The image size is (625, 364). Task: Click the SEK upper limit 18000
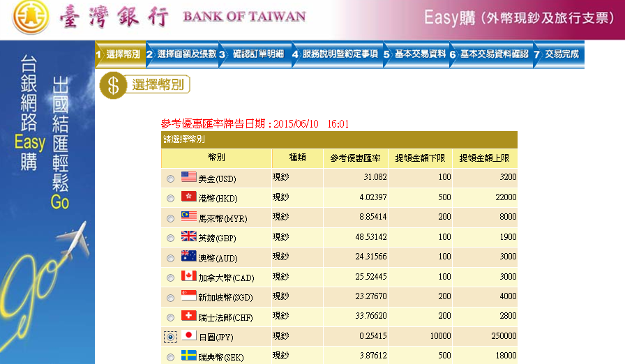[x=506, y=355]
